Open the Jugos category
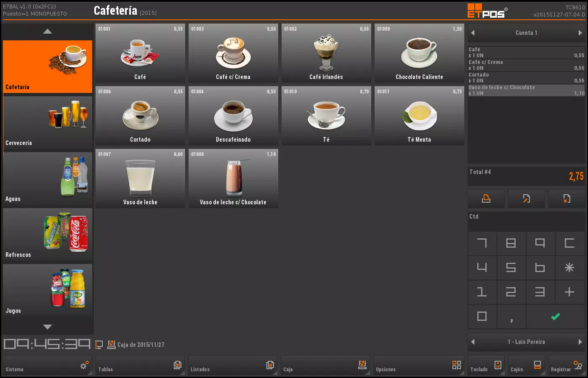Image resolution: width=588 pixels, height=378 pixels. 48,290
